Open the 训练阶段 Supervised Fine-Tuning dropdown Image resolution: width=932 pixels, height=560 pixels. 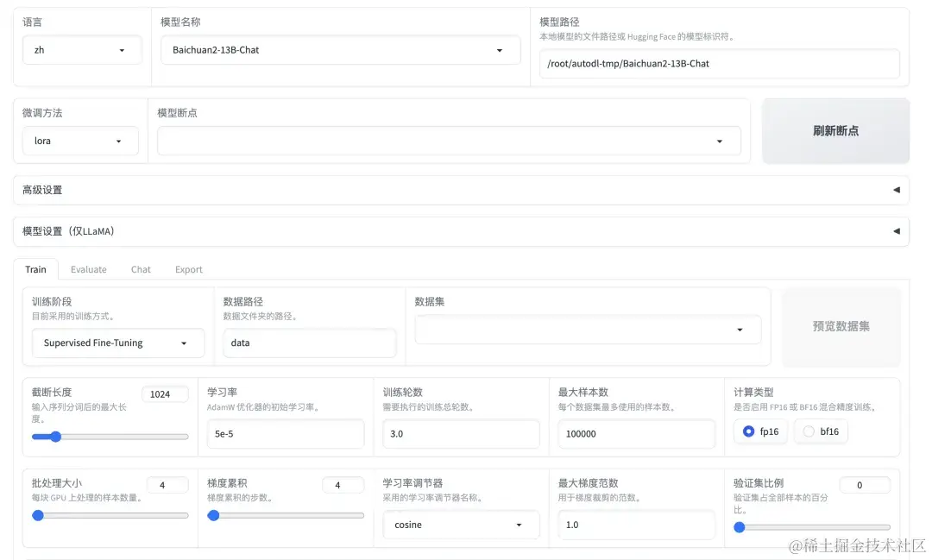click(x=118, y=343)
